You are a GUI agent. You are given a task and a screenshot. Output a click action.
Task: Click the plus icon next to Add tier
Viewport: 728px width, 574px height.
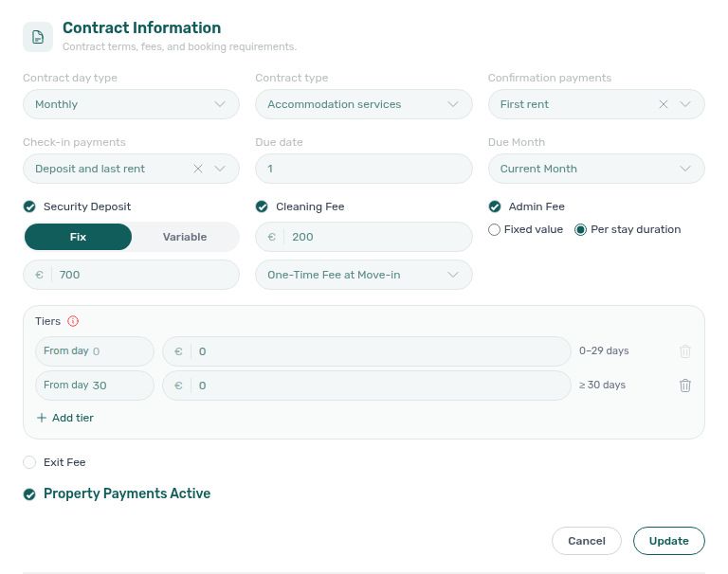[42, 418]
